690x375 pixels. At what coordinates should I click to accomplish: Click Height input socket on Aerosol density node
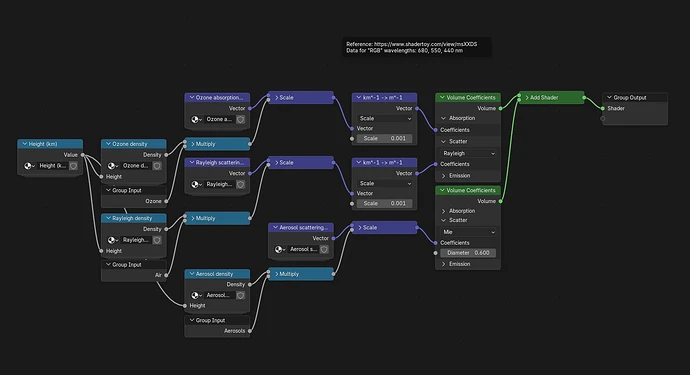pos(185,305)
